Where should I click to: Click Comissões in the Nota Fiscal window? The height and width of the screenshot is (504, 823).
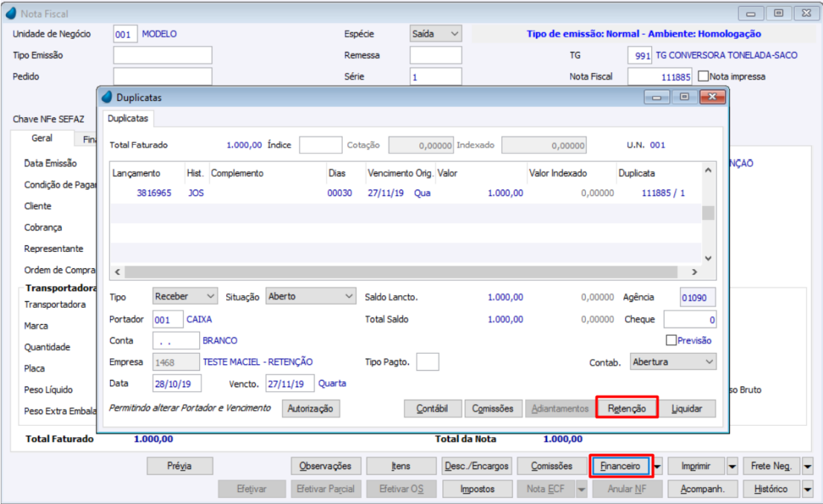click(x=552, y=466)
